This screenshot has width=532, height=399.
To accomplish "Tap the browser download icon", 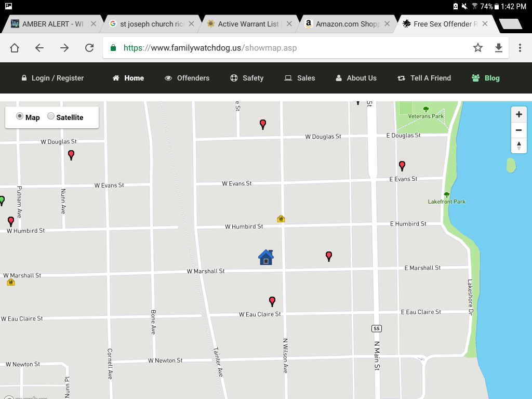I will pos(499,48).
